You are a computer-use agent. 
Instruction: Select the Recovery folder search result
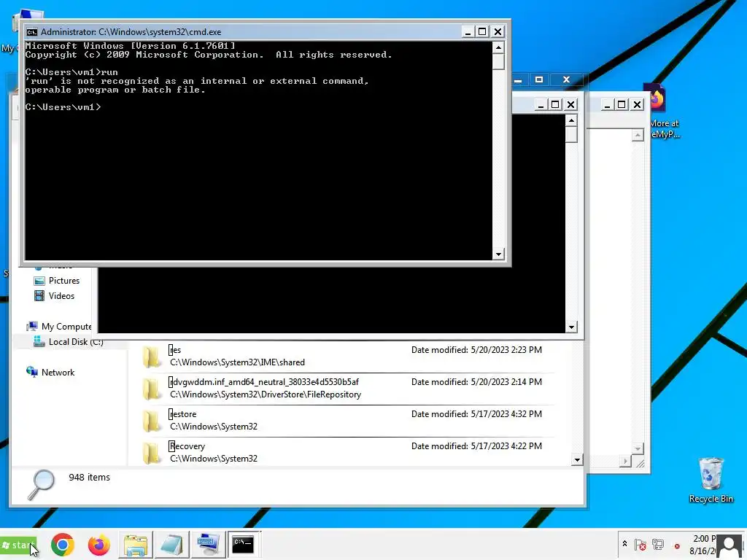coord(348,452)
